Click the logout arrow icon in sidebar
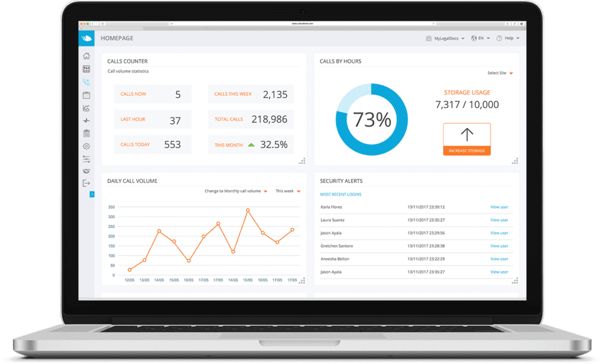602x364 pixels. point(86,183)
